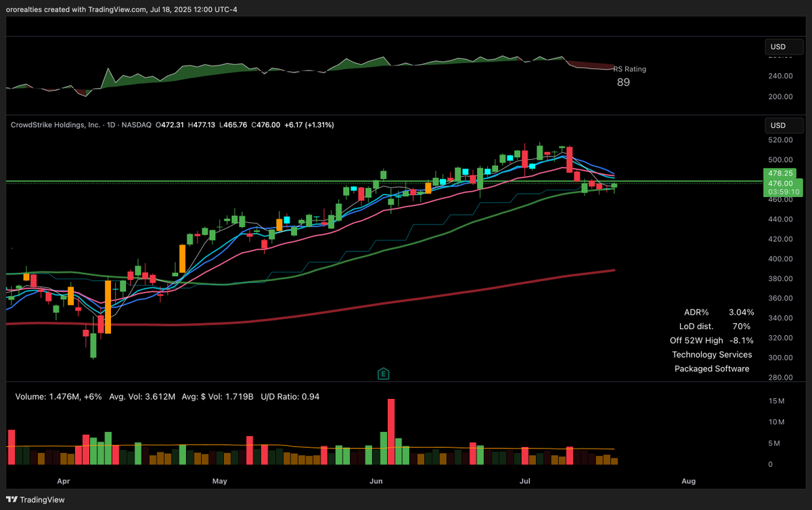Click the Technology Services sector label
This screenshot has width=812, height=510.
point(712,355)
